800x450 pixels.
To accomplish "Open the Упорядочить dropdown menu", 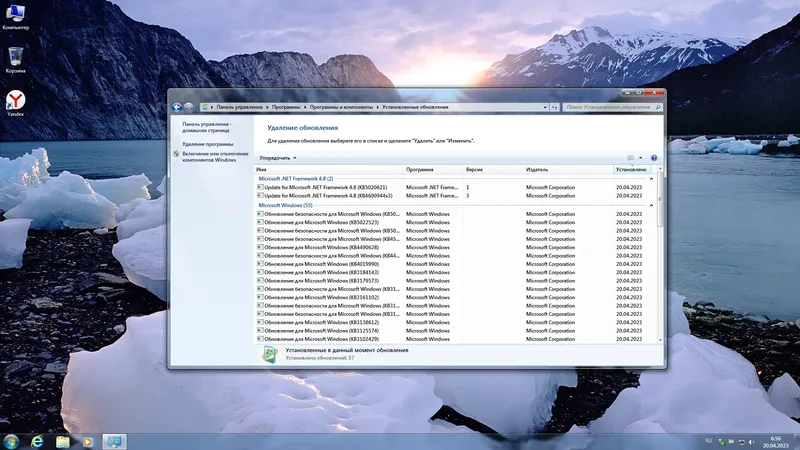I will [x=278, y=158].
